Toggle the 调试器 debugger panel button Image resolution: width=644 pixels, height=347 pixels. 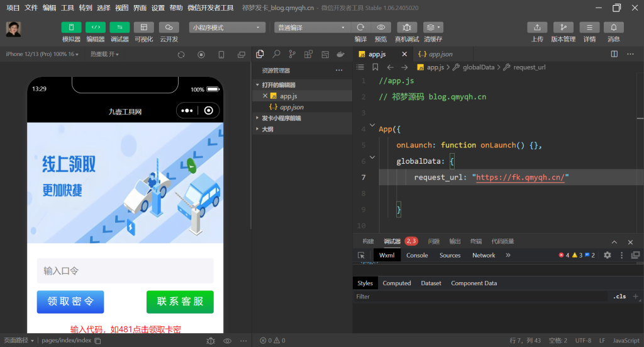click(x=119, y=28)
